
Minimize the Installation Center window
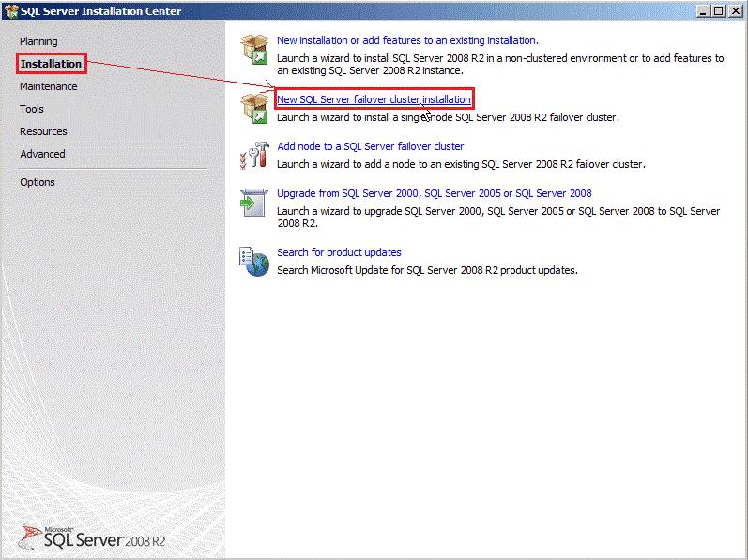[x=702, y=11]
